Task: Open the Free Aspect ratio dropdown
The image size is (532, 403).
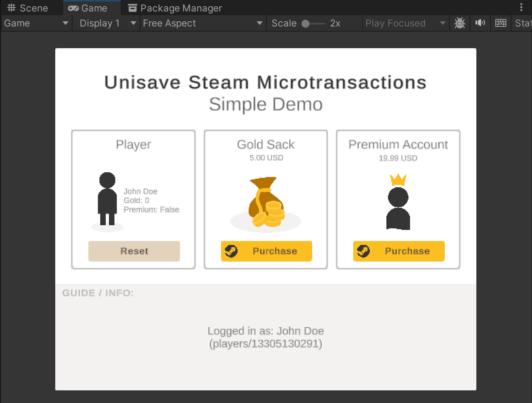Action: tap(202, 23)
